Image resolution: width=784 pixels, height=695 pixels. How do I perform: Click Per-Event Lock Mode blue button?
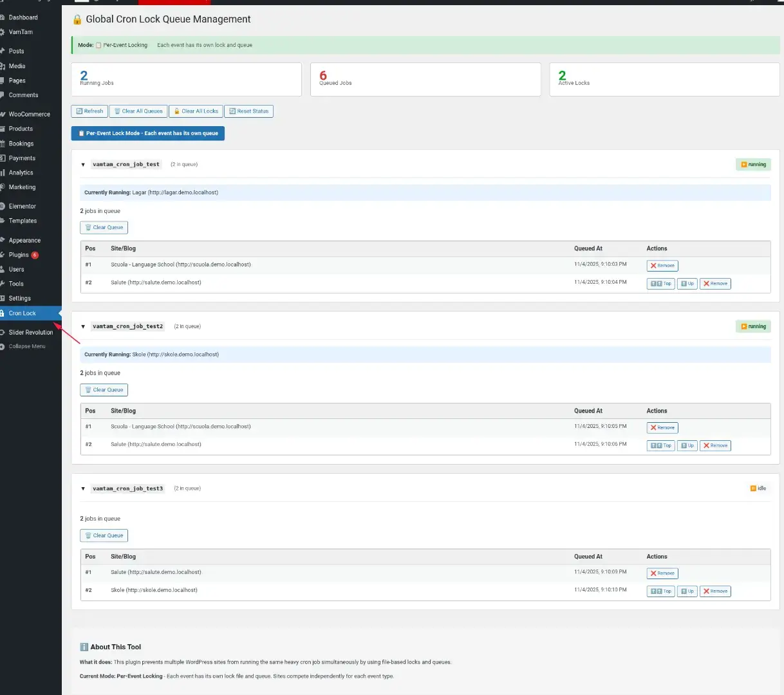point(147,133)
